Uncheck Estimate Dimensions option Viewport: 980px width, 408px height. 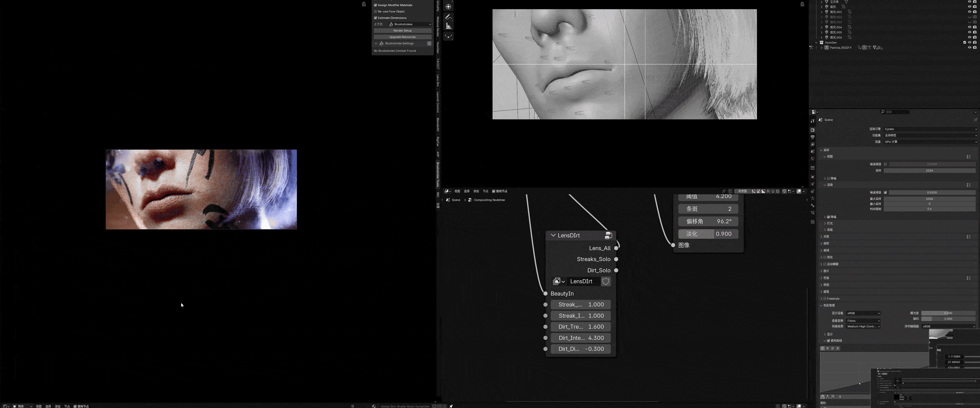click(x=375, y=18)
